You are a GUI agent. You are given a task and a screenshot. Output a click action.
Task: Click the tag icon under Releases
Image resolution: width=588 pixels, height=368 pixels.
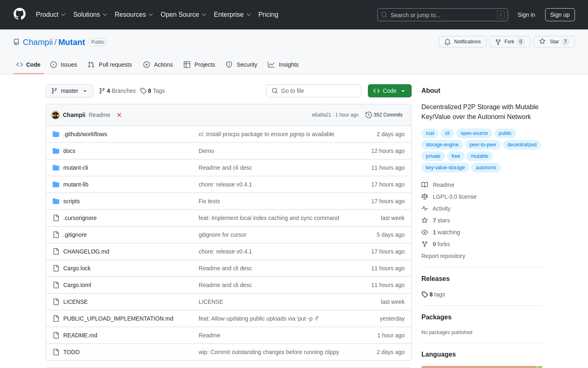tap(425, 294)
